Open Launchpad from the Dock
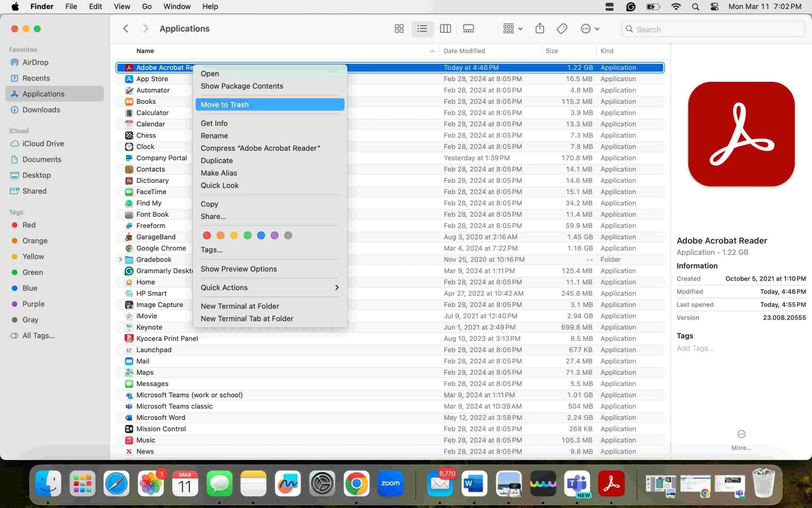The height and width of the screenshot is (508, 812). point(82,484)
